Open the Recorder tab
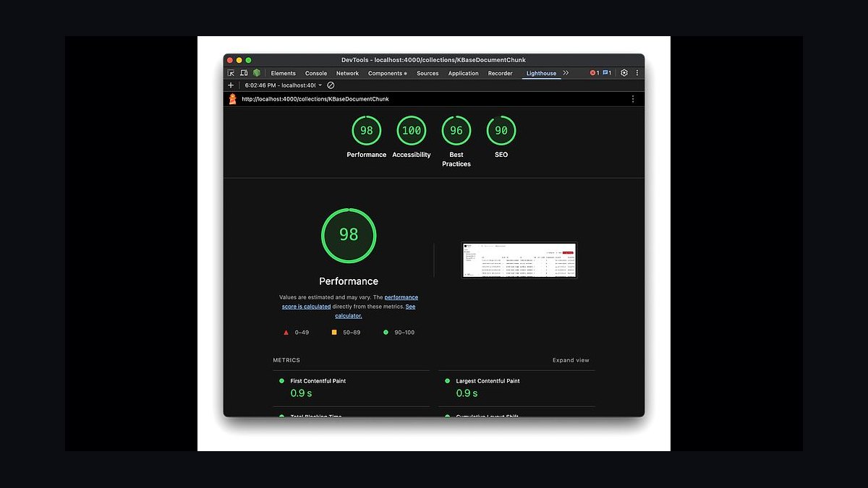 (x=500, y=73)
